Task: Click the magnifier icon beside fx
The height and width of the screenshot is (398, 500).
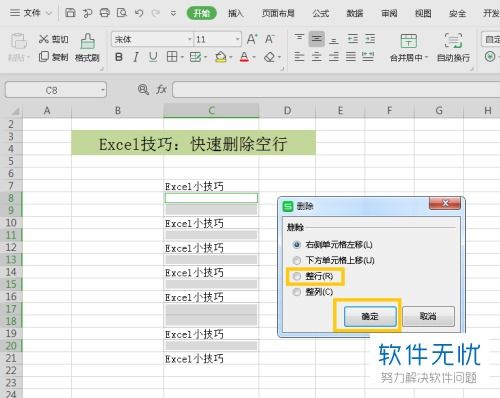Action: coord(143,89)
